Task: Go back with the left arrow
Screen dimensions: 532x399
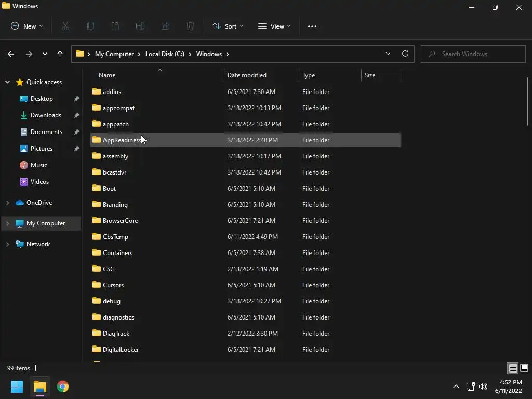Action: tap(11, 54)
